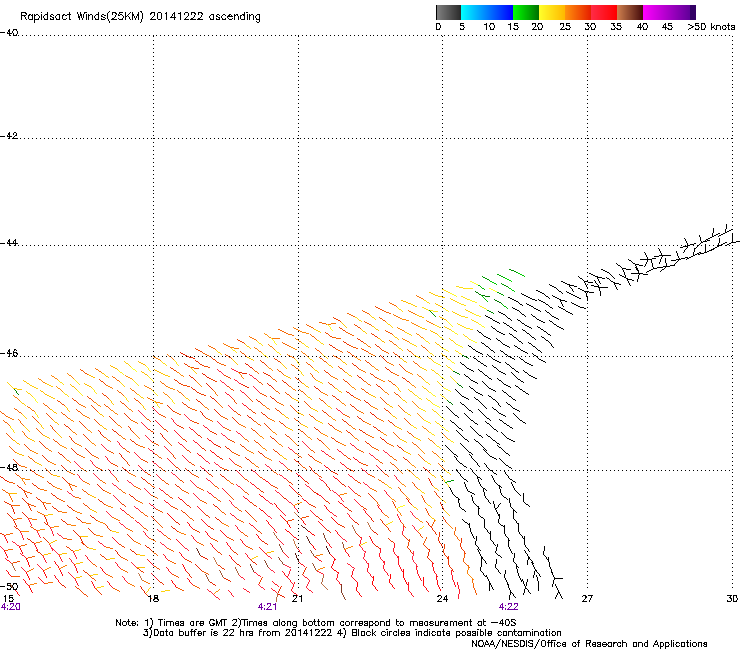The image size is (740, 650).
Task: Click the latitude label '-50'
Action: (x=9, y=586)
